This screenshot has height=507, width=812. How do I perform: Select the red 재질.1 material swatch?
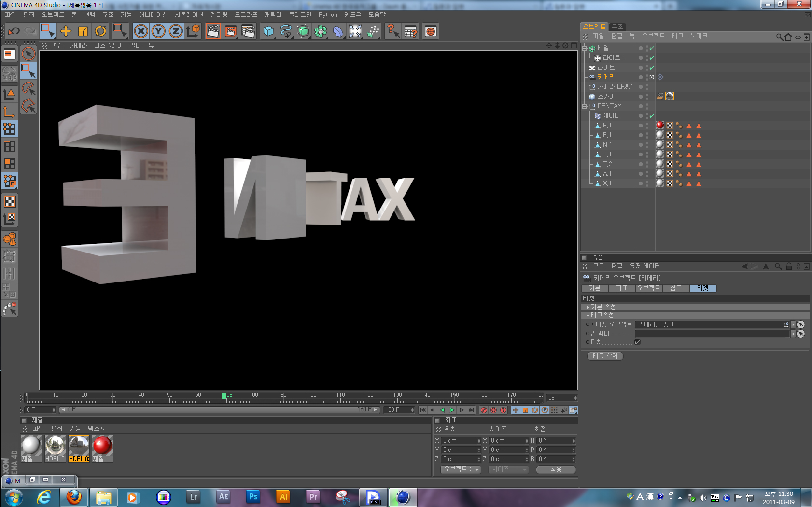(x=102, y=449)
